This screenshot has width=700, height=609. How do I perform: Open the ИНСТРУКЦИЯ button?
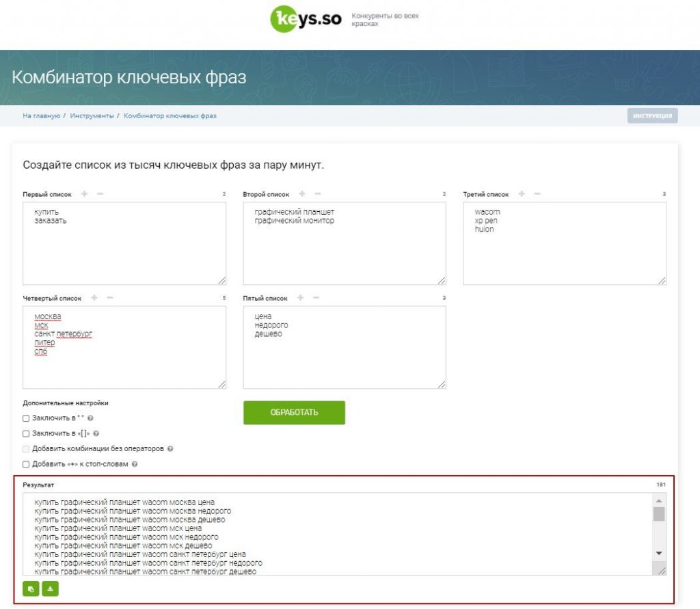tap(652, 116)
